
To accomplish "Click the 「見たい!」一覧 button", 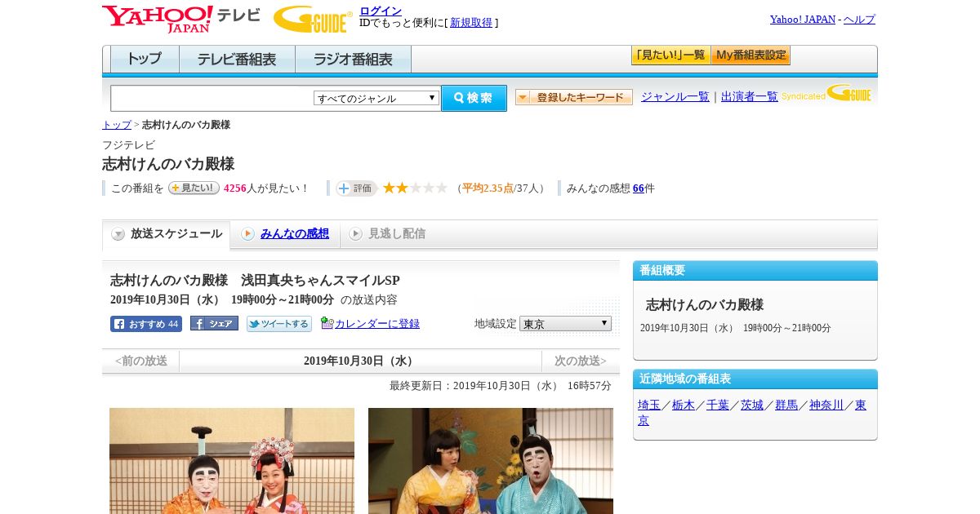I will [x=670, y=55].
